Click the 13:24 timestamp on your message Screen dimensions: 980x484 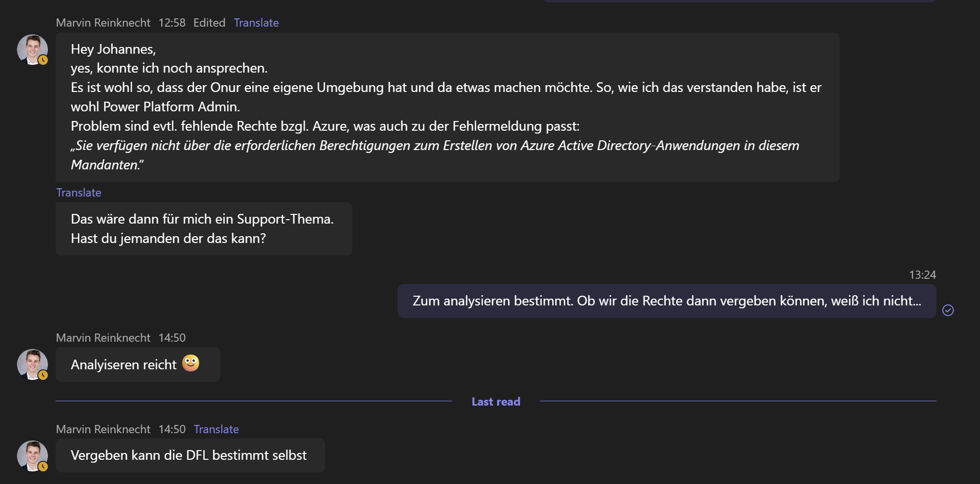pyautogui.click(x=922, y=275)
